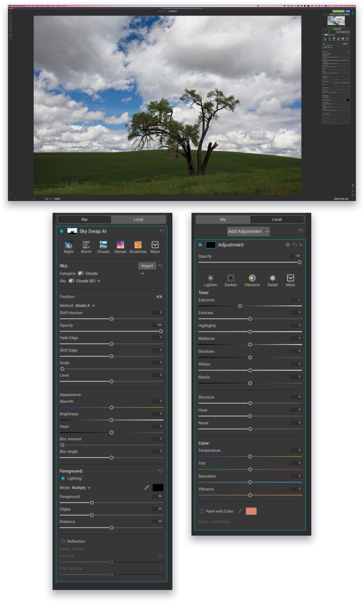Open the Add Adjustment dropdown

coord(248,231)
